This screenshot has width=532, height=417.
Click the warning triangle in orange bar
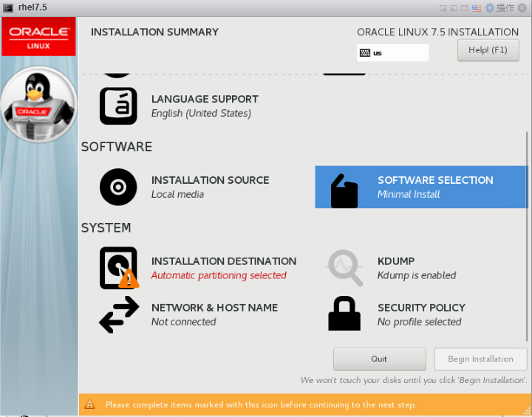tap(89, 404)
